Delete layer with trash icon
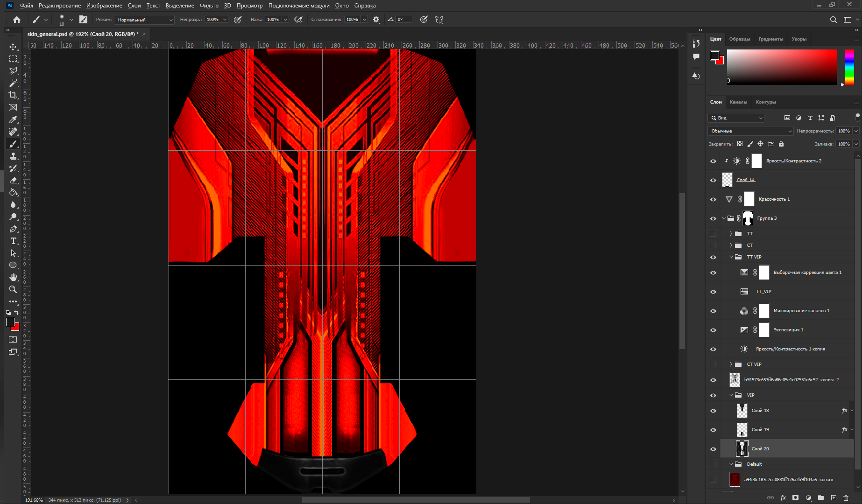Image resolution: width=862 pixels, height=504 pixels. pyautogui.click(x=846, y=498)
